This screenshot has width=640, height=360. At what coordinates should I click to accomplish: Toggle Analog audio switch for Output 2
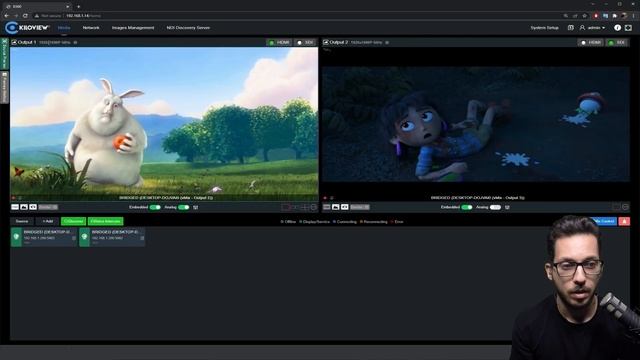(495, 207)
